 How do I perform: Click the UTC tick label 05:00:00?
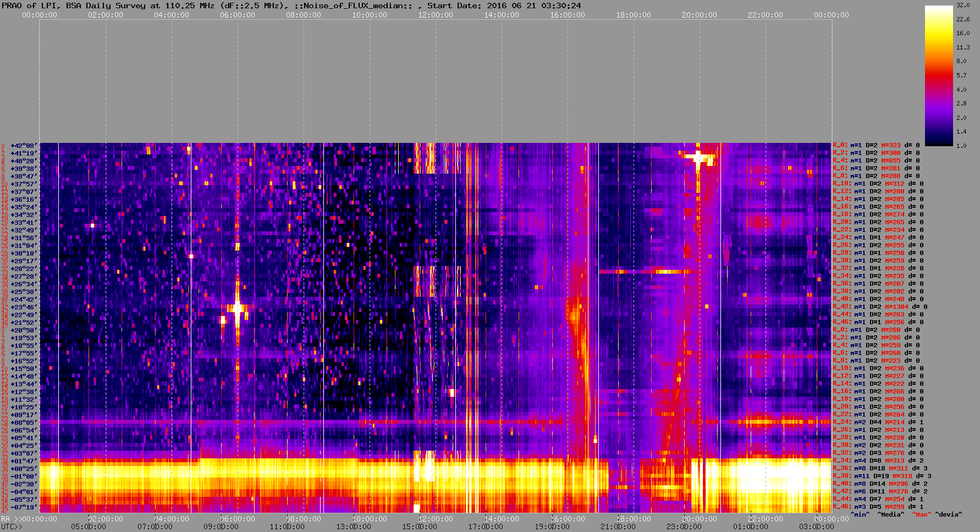(x=88, y=527)
